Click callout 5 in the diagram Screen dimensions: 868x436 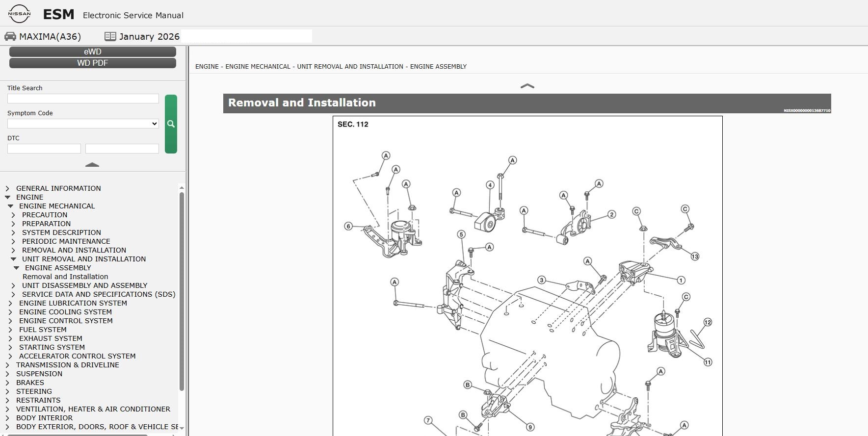tap(461, 234)
